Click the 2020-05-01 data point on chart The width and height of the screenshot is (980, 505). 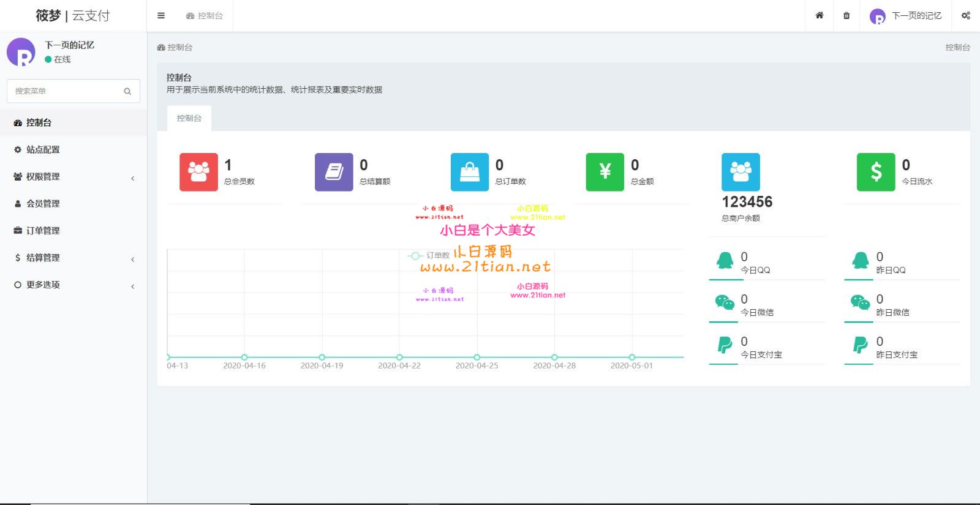pos(632,357)
